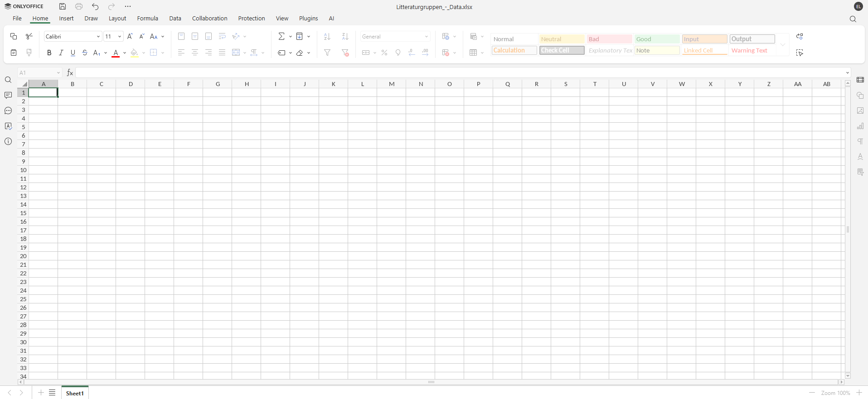Image resolution: width=868 pixels, height=399 pixels.
Task: Click the yellow fill color swatch
Action: [x=134, y=53]
